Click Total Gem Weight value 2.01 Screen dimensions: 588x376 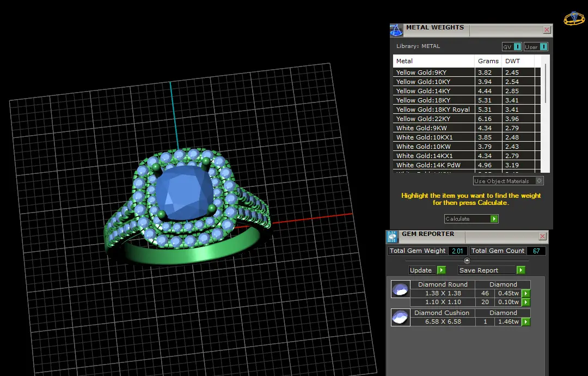[x=457, y=251]
